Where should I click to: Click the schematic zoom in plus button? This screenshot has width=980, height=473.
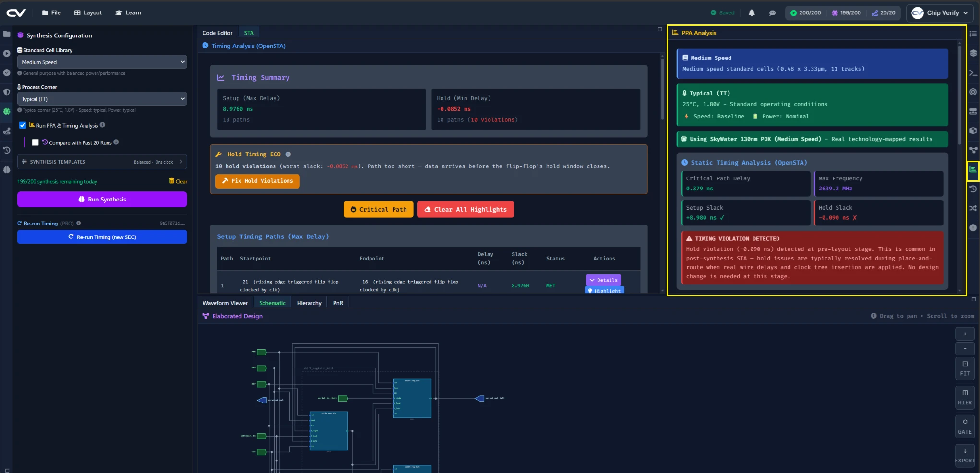[965, 334]
